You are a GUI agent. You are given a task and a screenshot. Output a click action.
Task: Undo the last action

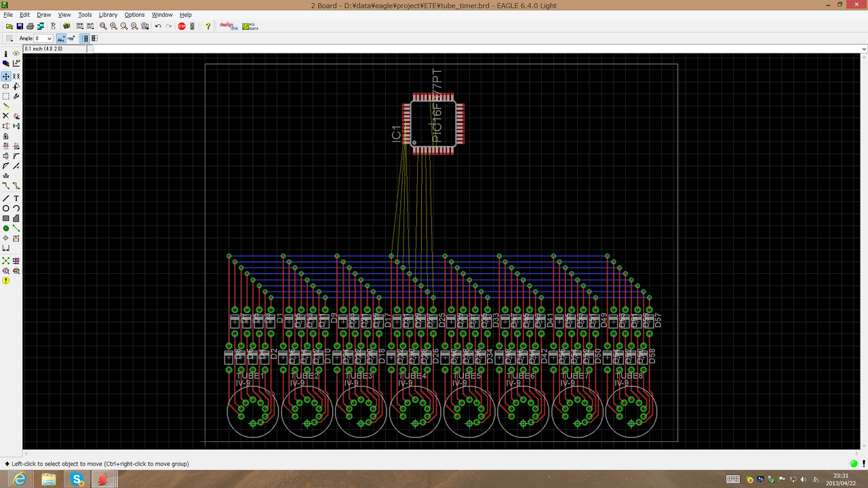158,26
